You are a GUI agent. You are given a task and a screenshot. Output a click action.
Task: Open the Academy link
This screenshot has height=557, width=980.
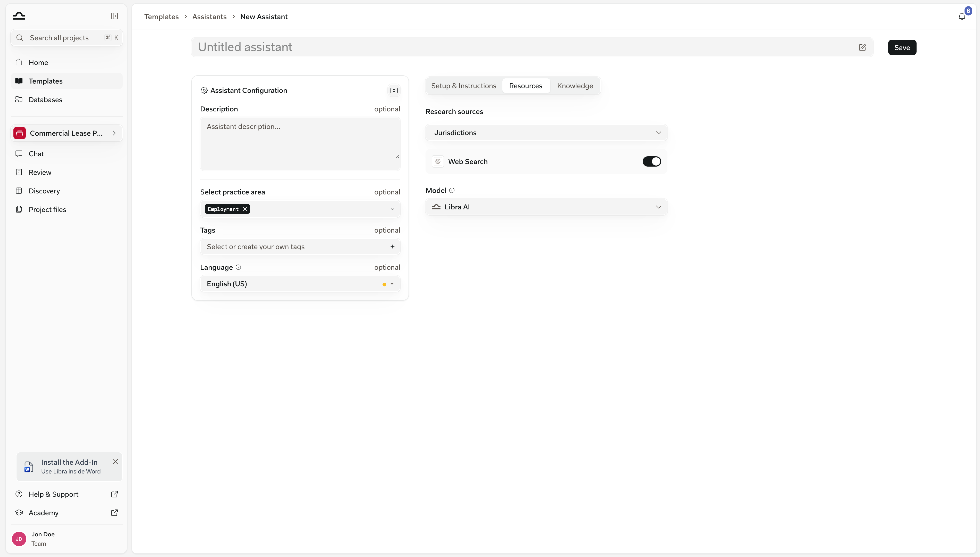[x=67, y=513]
